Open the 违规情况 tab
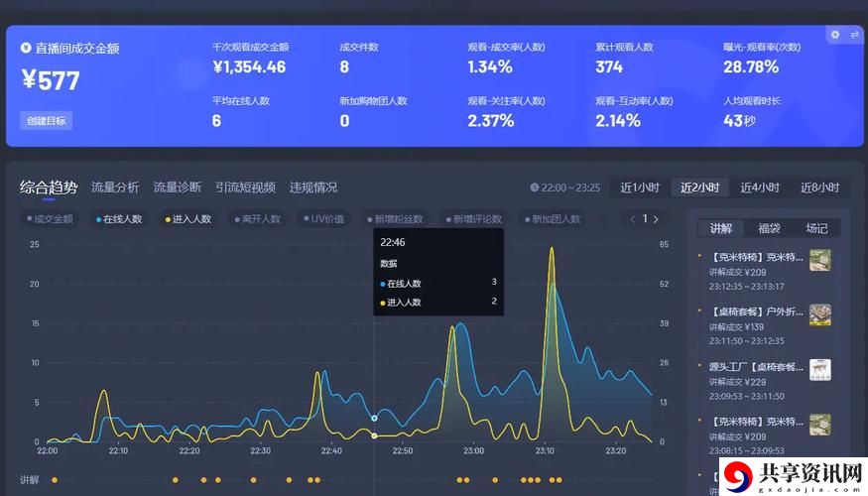The height and width of the screenshot is (496, 868). pyautogui.click(x=313, y=187)
